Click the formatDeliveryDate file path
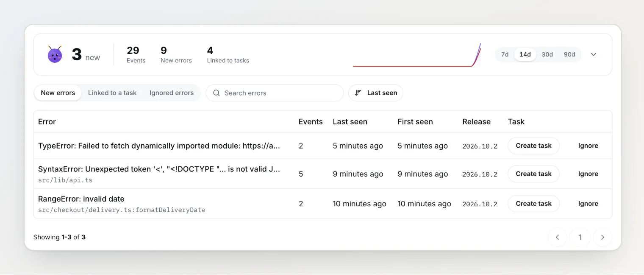 tap(122, 210)
